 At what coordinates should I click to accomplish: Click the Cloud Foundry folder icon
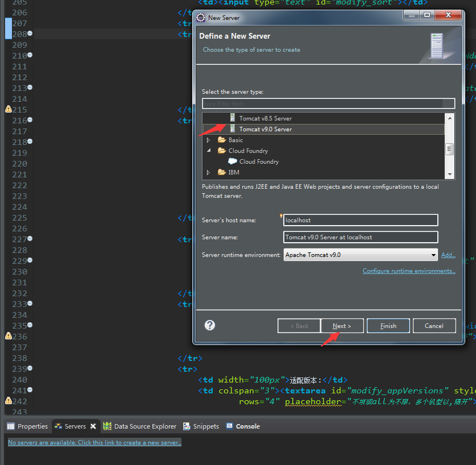click(x=222, y=151)
